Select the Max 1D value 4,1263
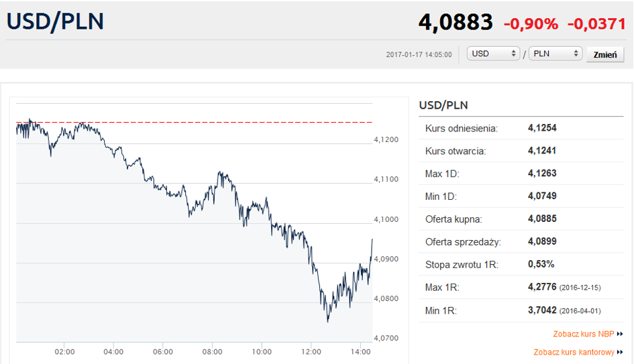The width and height of the screenshot is (634, 364). click(542, 174)
